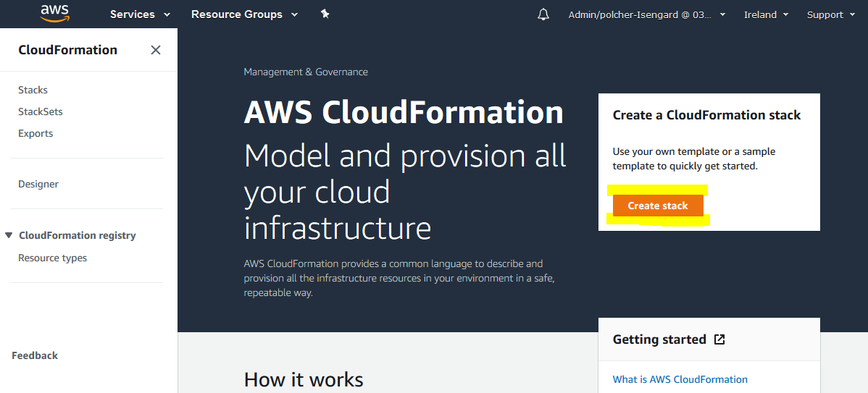Screen dimensions: 868x393
Task: Click the Management & Governance text
Action: 306,72
